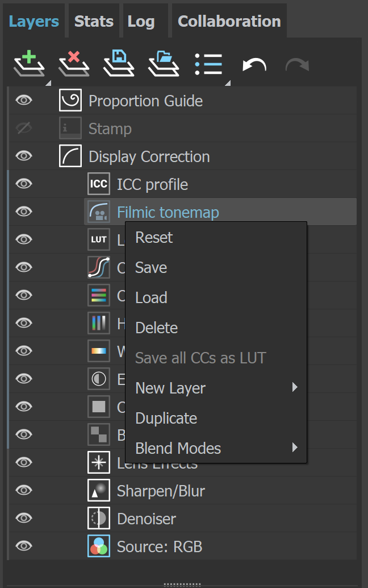This screenshot has width=368, height=588.
Task: Select the Filmic tonemap camera icon
Action: click(98, 212)
